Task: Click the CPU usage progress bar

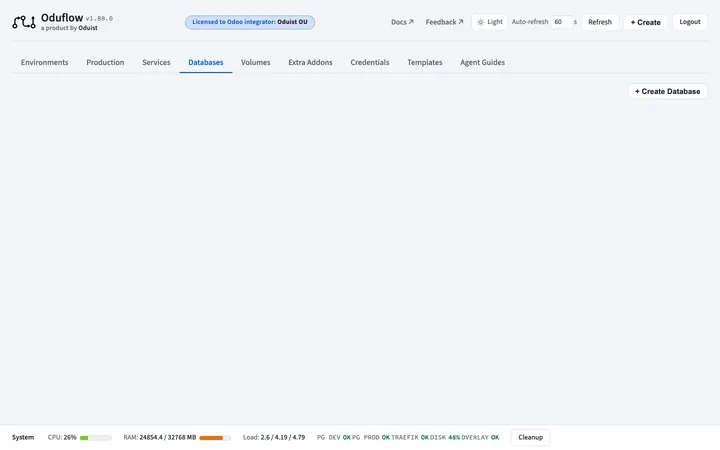Action: [96, 438]
